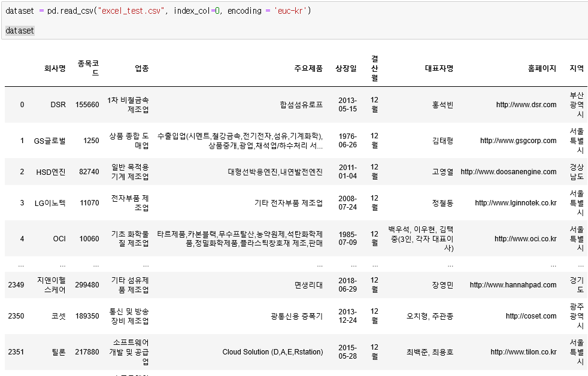Viewport: 588px width, 376px height.
Task: Click company name GS글로벌 cell
Action: [50, 141]
